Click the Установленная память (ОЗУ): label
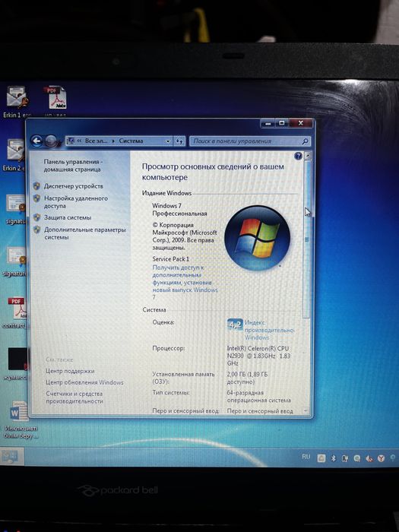The image size is (399, 532). (184, 378)
